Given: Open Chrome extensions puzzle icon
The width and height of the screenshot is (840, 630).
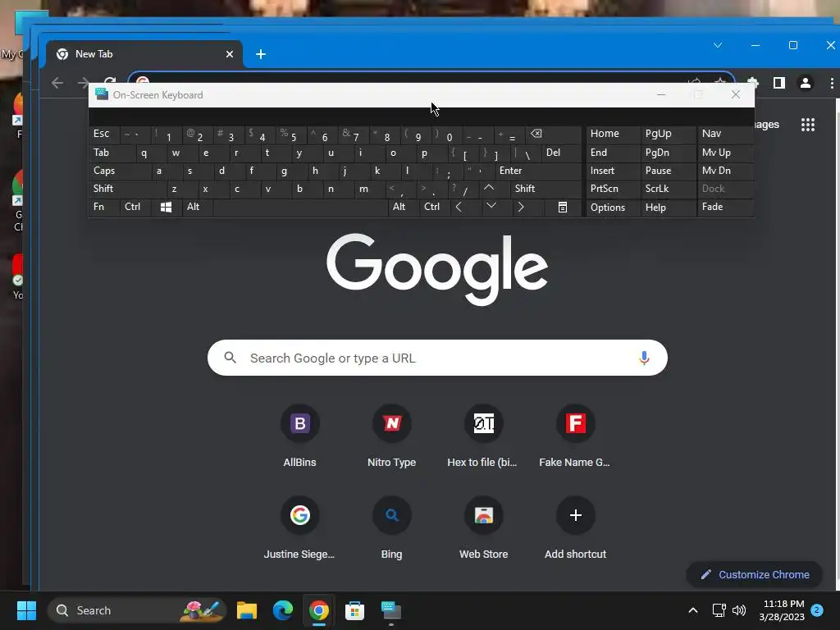Looking at the screenshot, I should (x=753, y=83).
